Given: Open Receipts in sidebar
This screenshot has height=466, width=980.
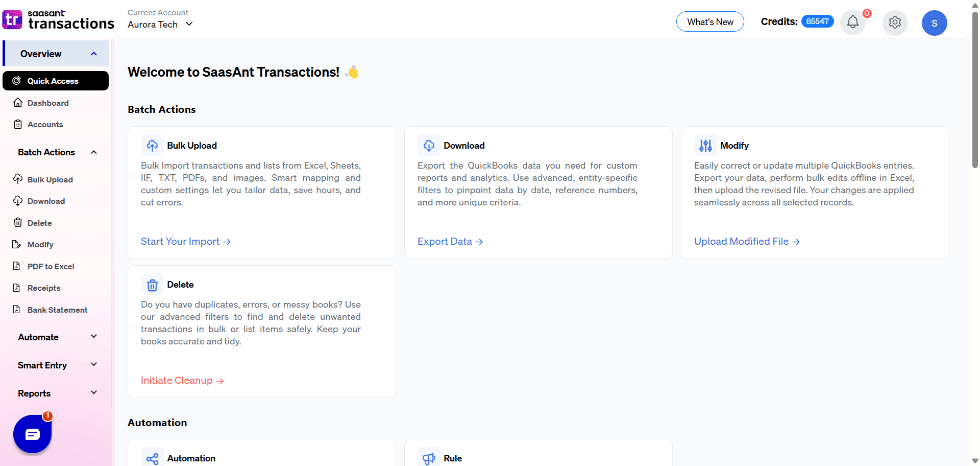Looking at the screenshot, I should [x=44, y=288].
